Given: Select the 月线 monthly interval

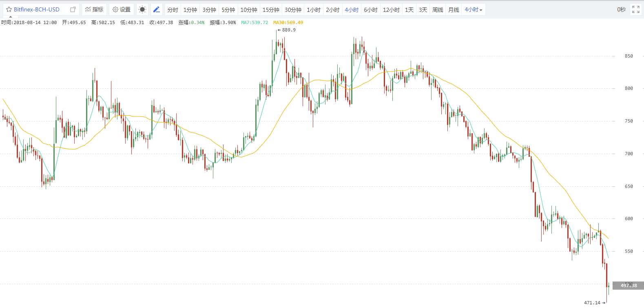Looking at the screenshot, I should 454,10.
